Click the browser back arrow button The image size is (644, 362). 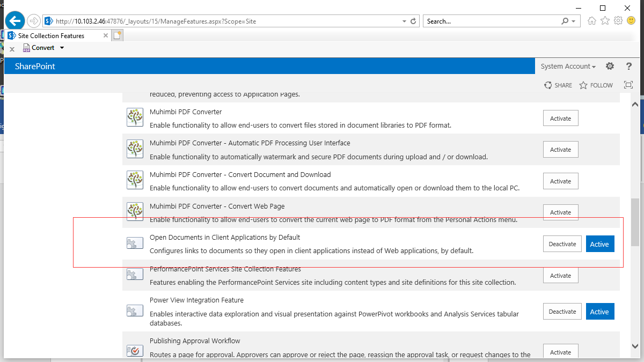[x=16, y=21]
